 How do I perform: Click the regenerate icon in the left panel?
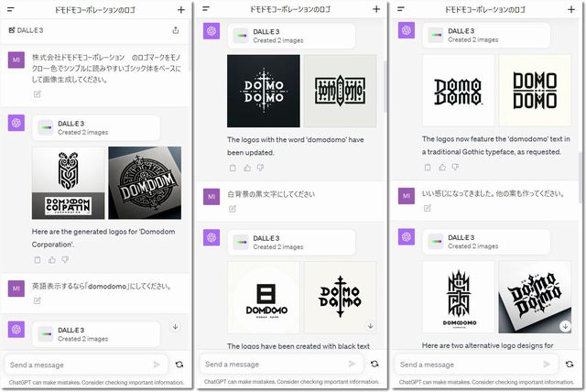(179, 365)
